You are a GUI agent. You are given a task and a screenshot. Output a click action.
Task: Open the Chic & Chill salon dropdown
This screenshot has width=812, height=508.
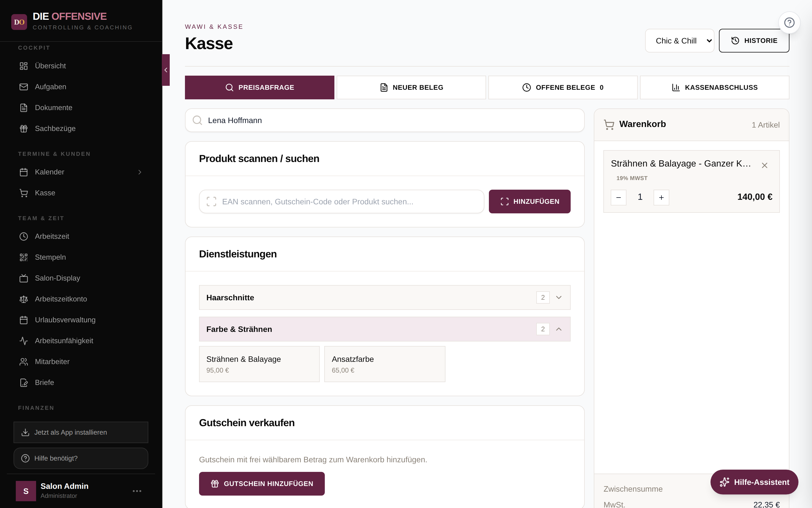pyautogui.click(x=679, y=41)
